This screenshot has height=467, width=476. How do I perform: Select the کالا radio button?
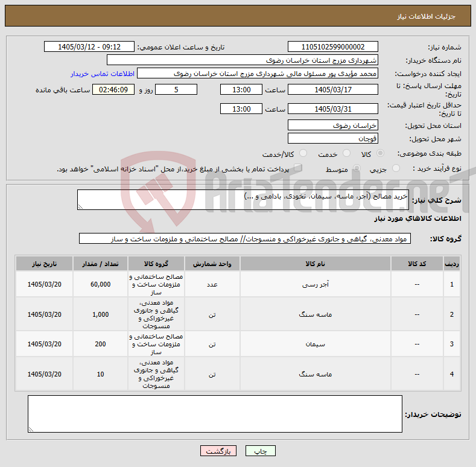380,153
